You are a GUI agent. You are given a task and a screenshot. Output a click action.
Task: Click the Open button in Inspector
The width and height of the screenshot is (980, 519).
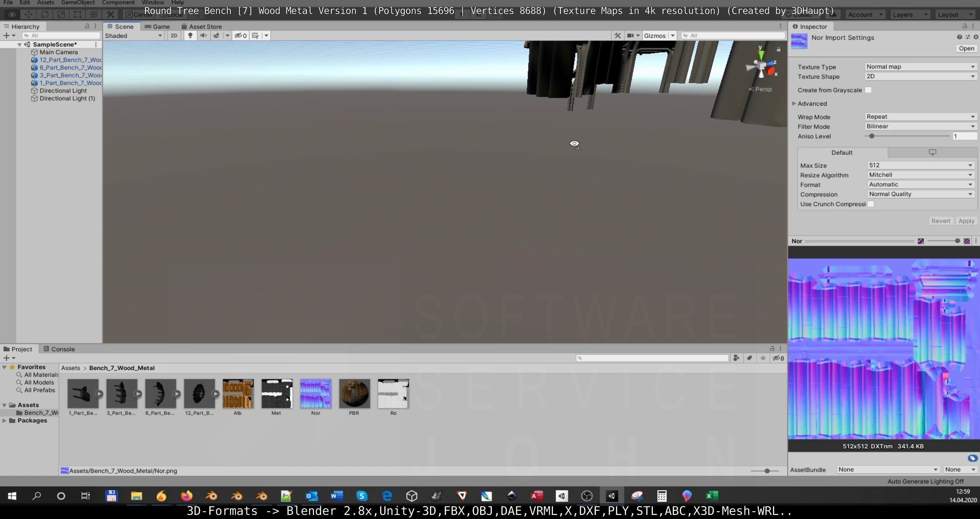point(966,48)
